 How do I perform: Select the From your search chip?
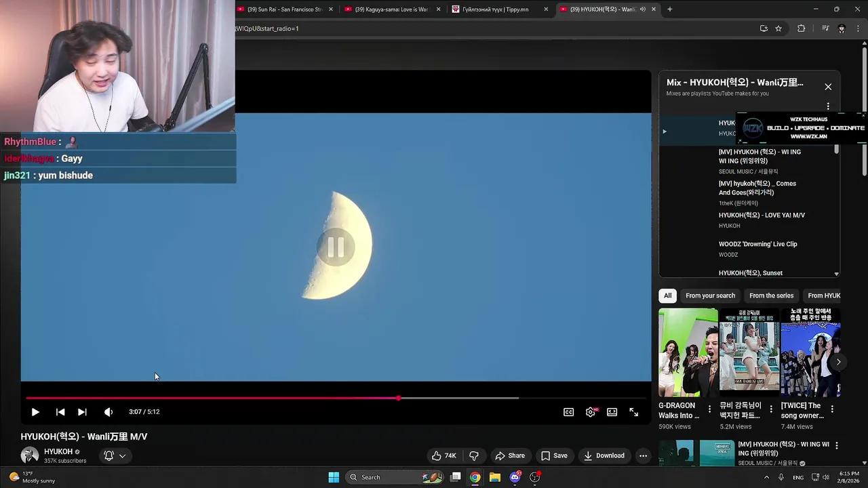(x=710, y=296)
